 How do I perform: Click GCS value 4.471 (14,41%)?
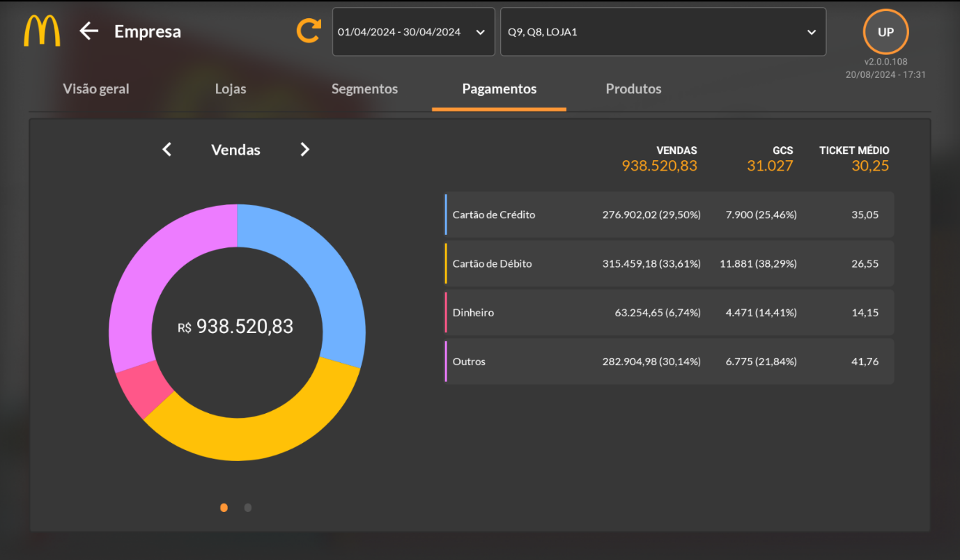pos(761,312)
